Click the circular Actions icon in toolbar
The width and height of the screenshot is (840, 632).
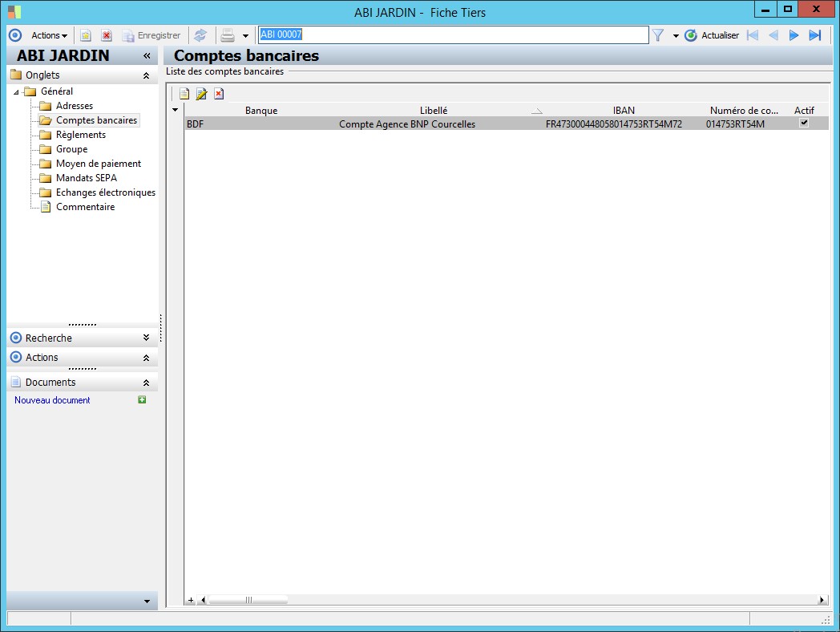pos(15,35)
